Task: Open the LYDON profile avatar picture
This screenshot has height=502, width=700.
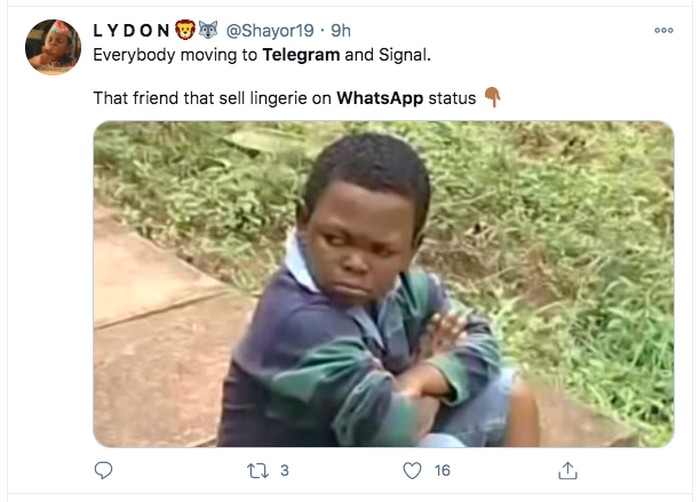Action: click(53, 47)
